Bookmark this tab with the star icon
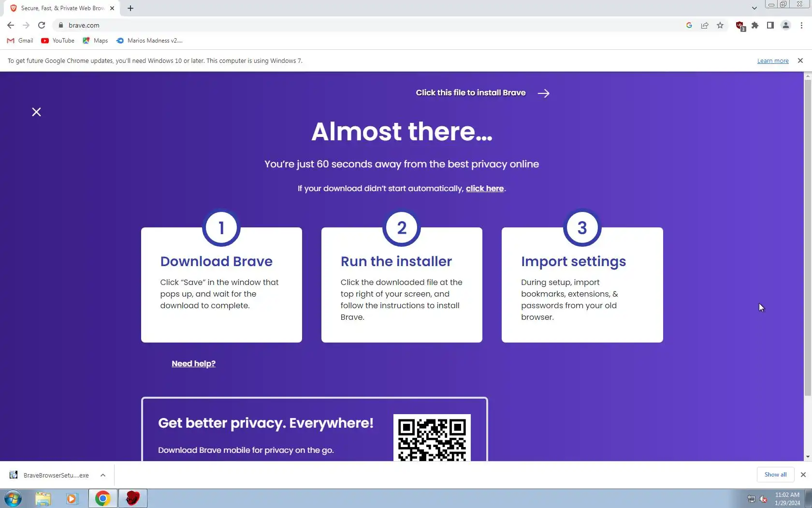The height and width of the screenshot is (508, 812). [x=720, y=25]
